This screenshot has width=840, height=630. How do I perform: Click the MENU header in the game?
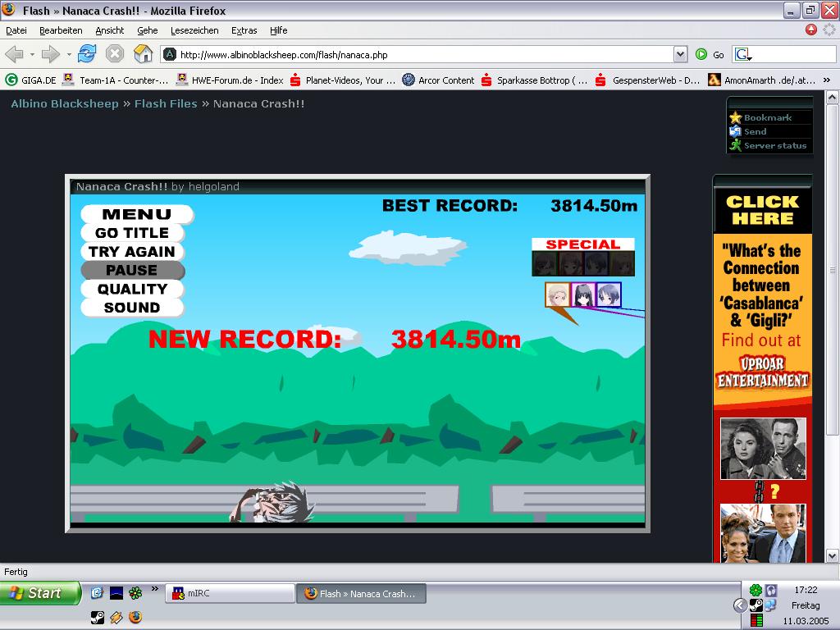[137, 214]
